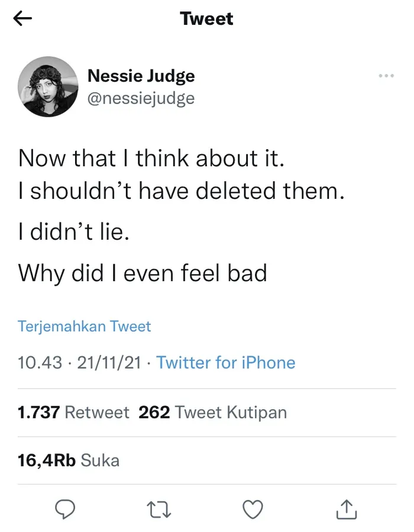The image size is (414, 532).
Task: Retweet using the retweet arrows icon
Action: 159,509
